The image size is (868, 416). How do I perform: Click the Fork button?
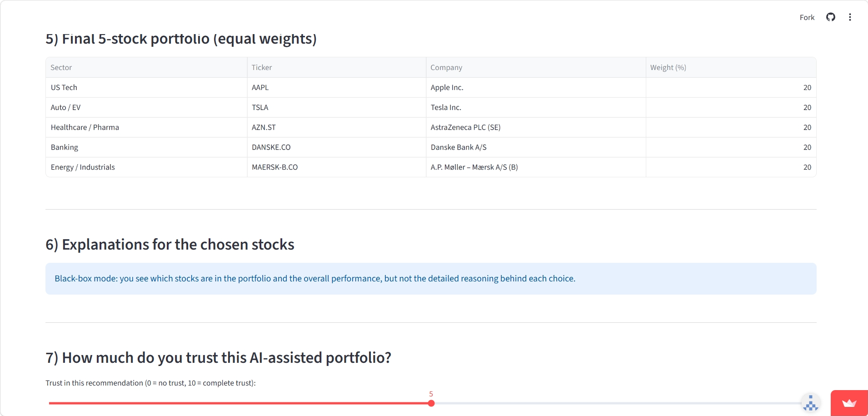click(807, 17)
